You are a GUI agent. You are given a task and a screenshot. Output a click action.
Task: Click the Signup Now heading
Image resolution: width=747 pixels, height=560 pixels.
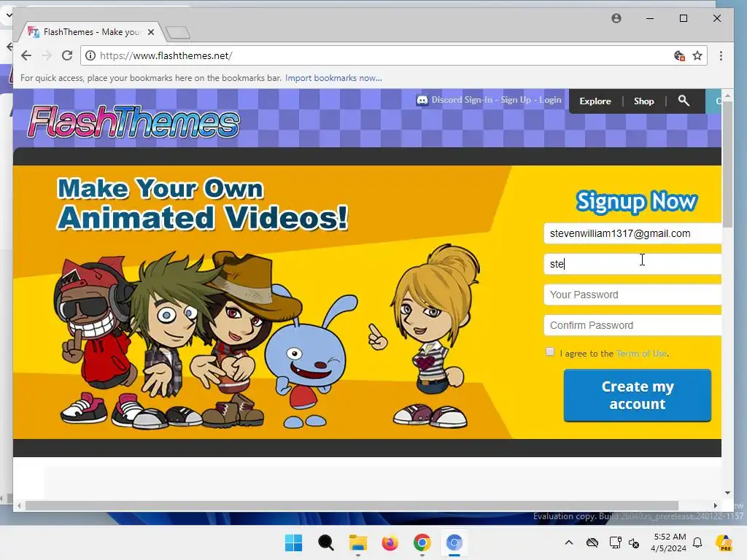(x=636, y=201)
